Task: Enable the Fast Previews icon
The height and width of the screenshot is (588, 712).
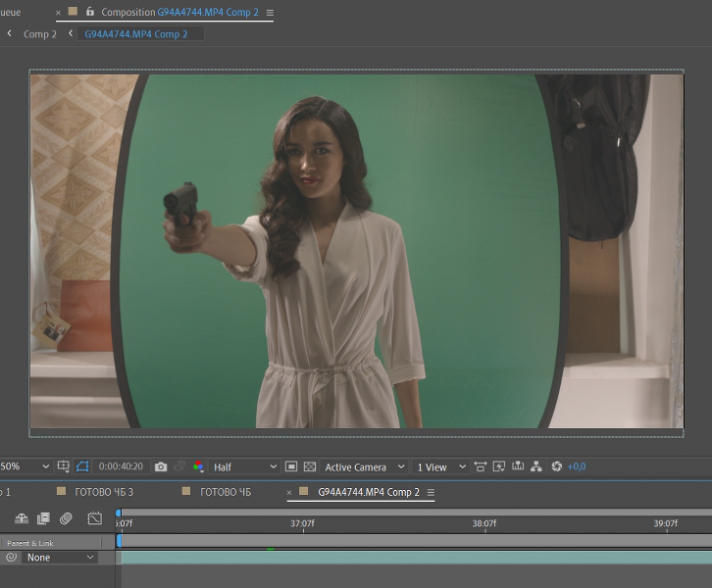Action: coord(499,466)
